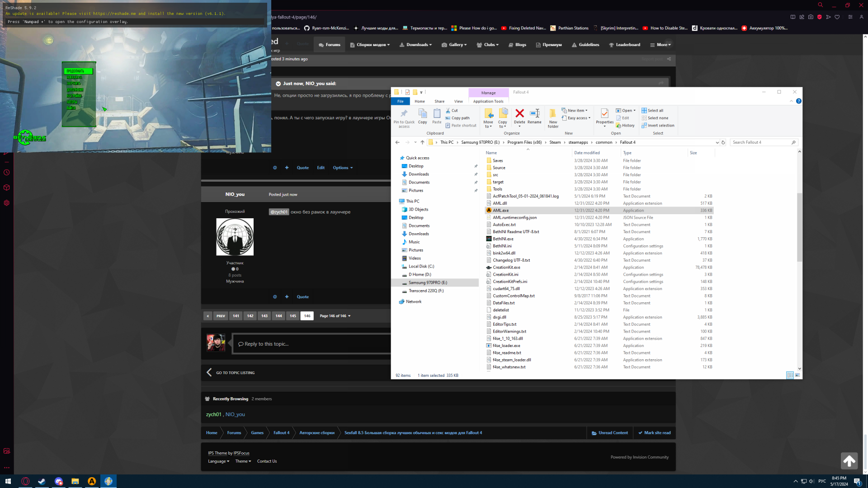This screenshot has height=488, width=868.
Task: Switch to large icons view toggle
Action: coord(797,375)
